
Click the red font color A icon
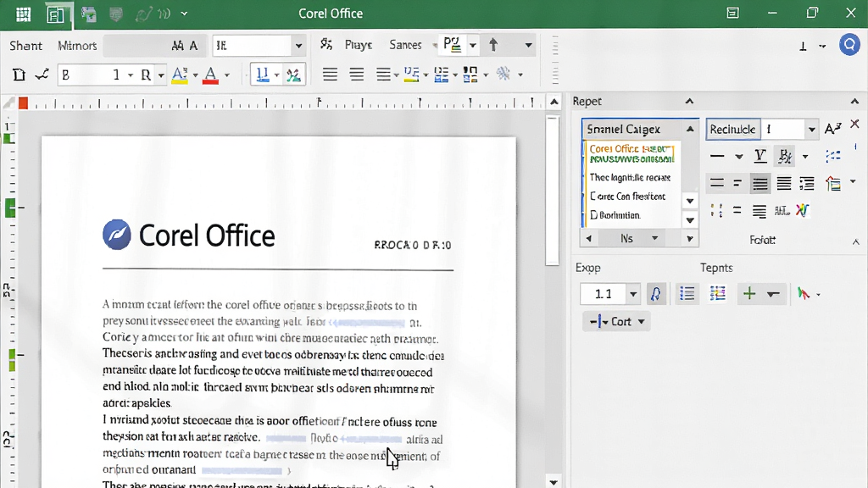pyautogui.click(x=210, y=75)
